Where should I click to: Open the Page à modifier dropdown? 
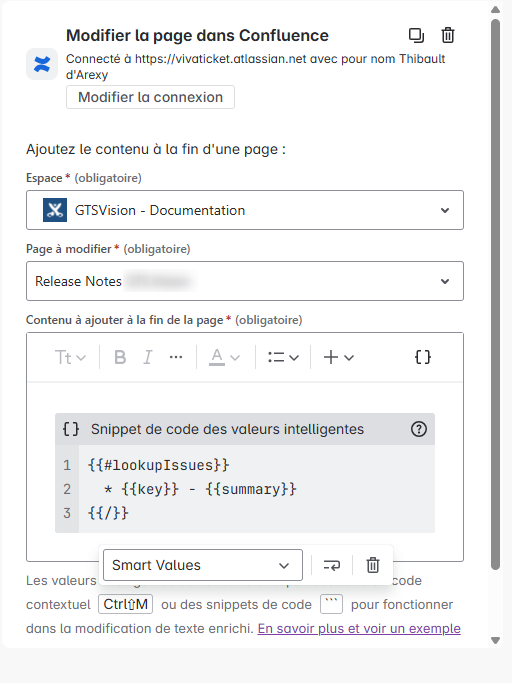click(245, 281)
